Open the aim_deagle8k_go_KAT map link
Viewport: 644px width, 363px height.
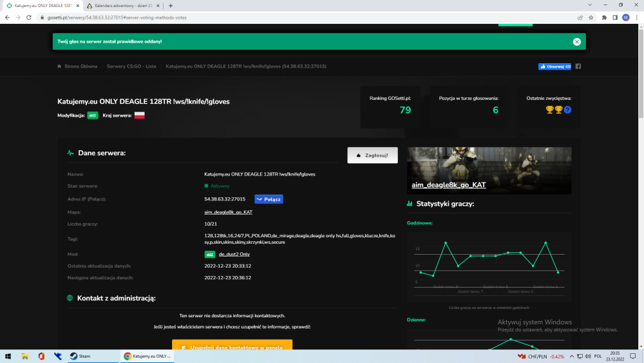pyautogui.click(x=229, y=212)
